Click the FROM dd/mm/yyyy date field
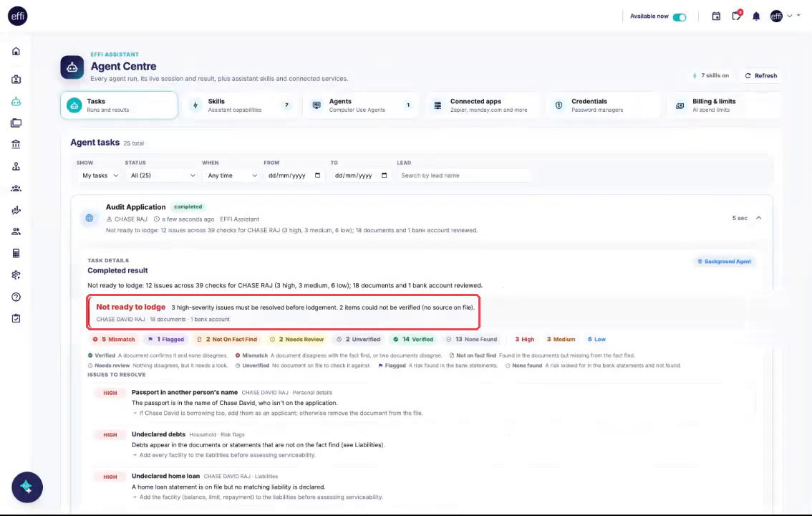This screenshot has height=516, width=812. coord(294,176)
